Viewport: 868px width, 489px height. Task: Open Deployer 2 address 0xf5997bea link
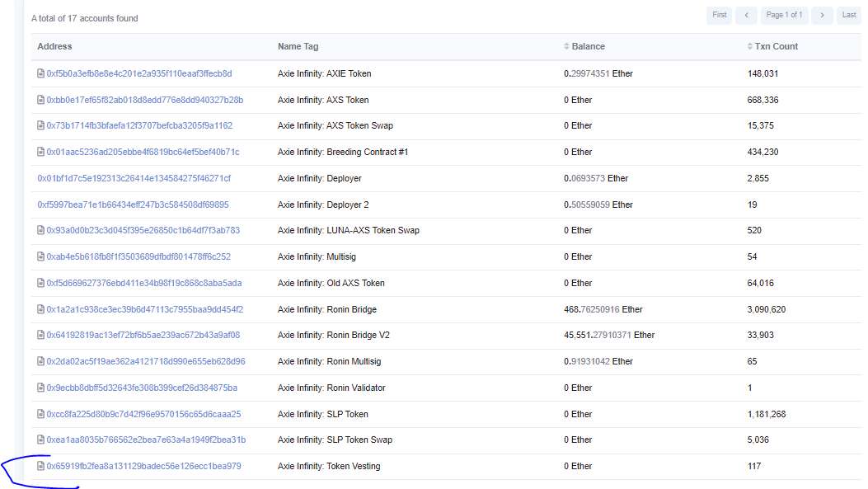[133, 205]
